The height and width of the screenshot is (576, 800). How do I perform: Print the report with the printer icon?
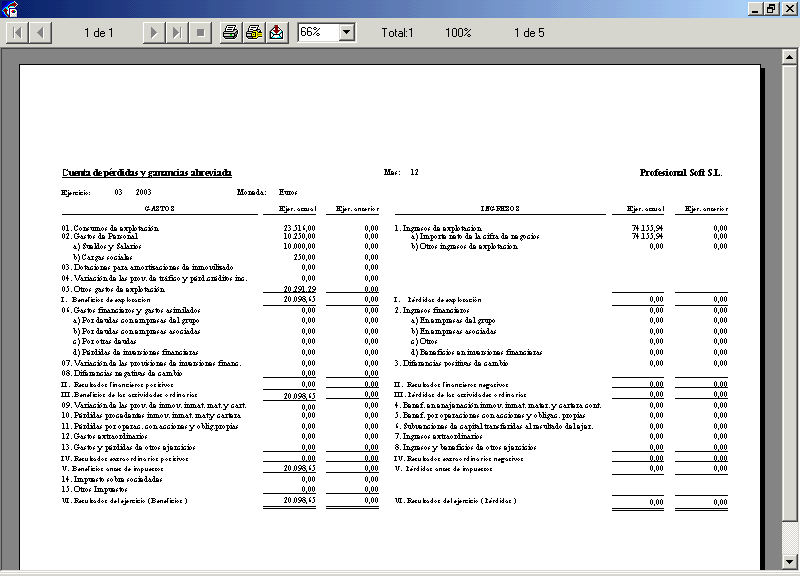(x=231, y=33)
